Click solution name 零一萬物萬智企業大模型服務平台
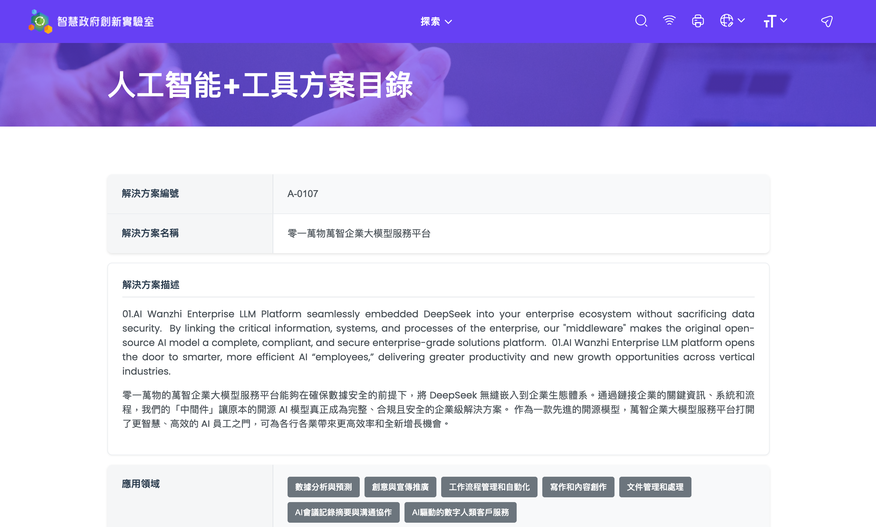The height and width of the screenshot is (527, 876). pyautogui.click(x=359, y=234)
